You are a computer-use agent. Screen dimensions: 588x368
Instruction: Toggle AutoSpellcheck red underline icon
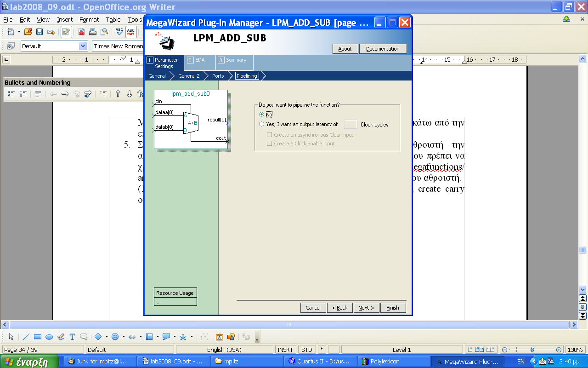[x=131, y=32]
